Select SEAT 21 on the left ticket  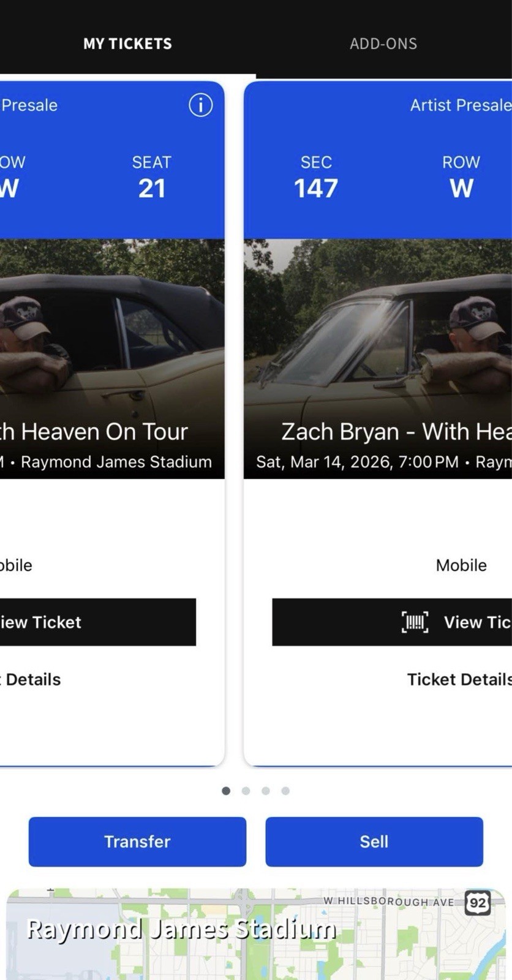[x=151, y=178]
